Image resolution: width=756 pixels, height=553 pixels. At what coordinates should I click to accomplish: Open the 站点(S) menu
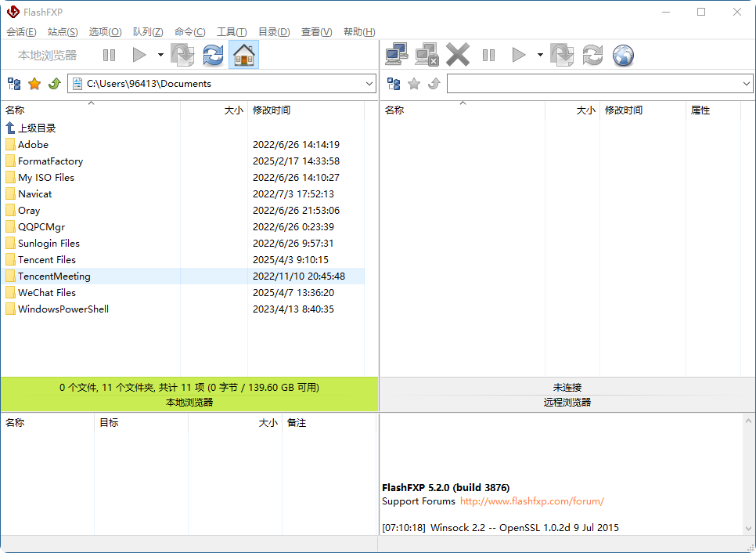pyautogui.click(x=63, y=32)
